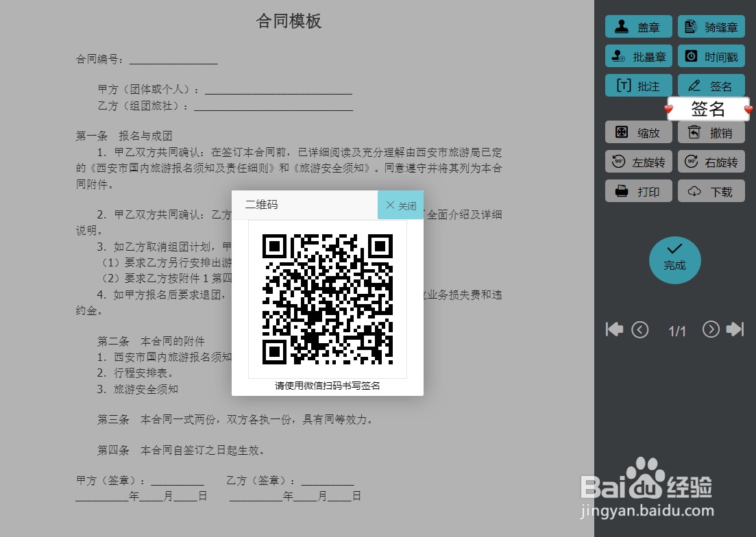Click the 二维码 dialog title
This screenshot has height=537, width=756.
[x=261, y=205]
